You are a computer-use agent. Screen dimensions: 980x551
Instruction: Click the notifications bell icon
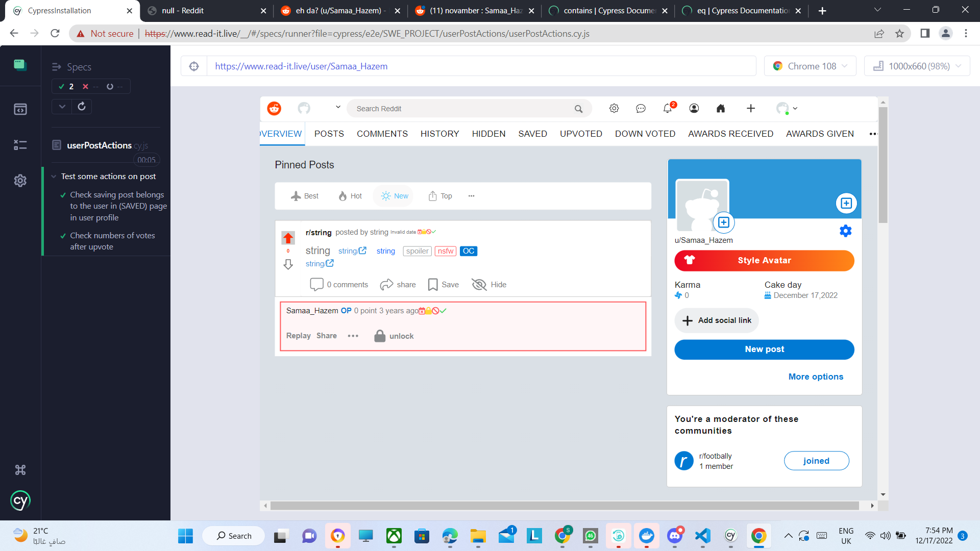[x=667, y=108]
